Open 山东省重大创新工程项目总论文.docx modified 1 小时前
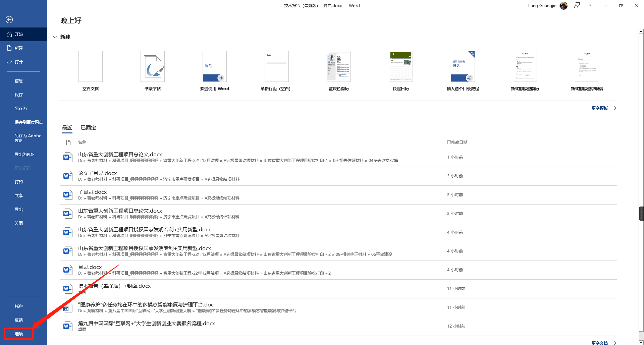Screen dimensions: 644x345 pos(339,157)
